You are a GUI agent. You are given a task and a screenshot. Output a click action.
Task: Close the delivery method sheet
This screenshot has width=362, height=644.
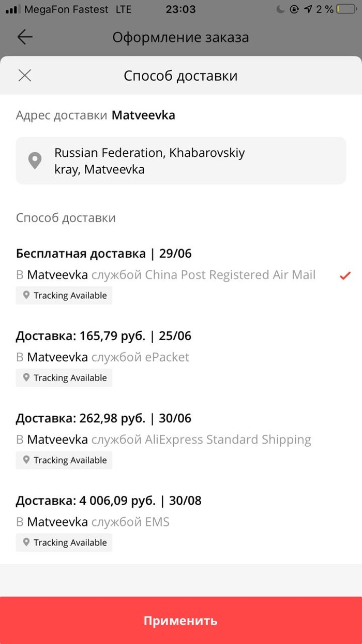[x=24, y=76]
